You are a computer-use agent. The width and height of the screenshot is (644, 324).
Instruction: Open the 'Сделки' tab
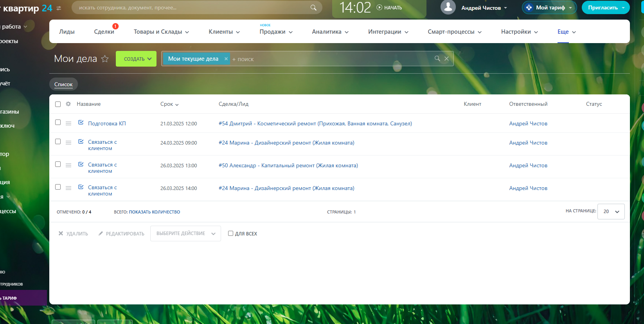(104, 32)
